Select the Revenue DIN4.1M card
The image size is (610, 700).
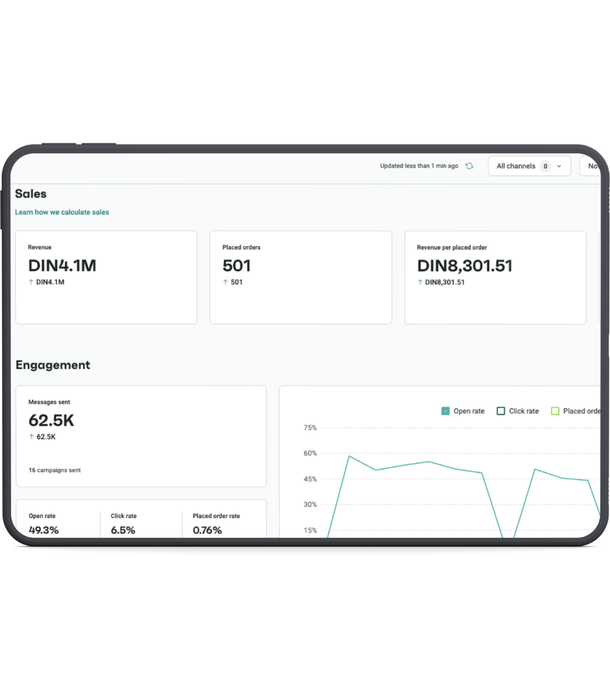(106, 277)
